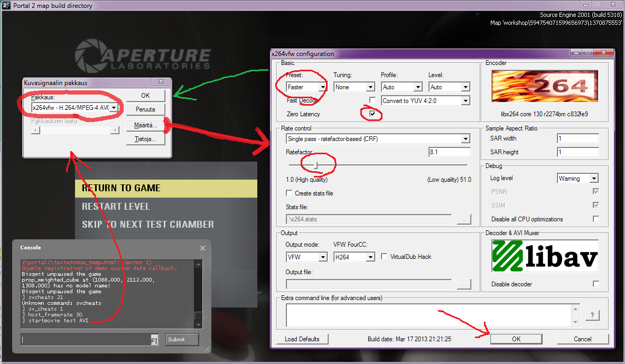Browse for output file with ellipsis button

(x=464, y=284)
